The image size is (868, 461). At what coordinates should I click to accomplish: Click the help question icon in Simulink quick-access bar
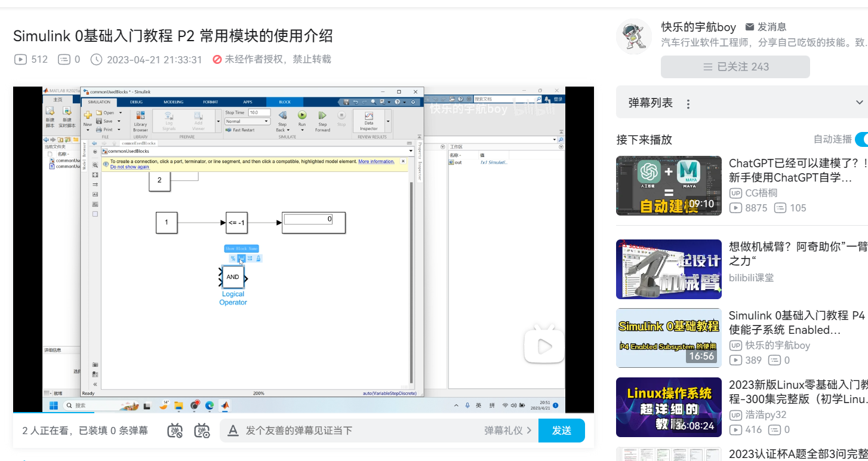[x=396, y=102]
